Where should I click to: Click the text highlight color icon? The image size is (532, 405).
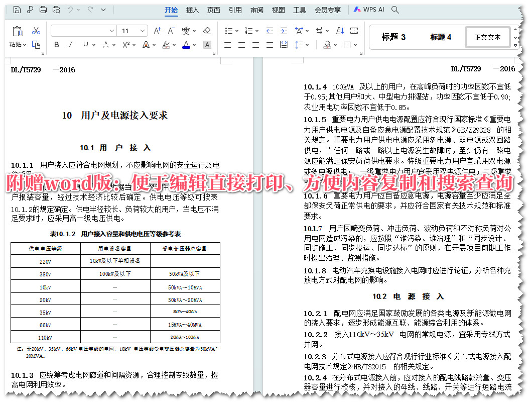pyautogui.click(x=166, y=45)
